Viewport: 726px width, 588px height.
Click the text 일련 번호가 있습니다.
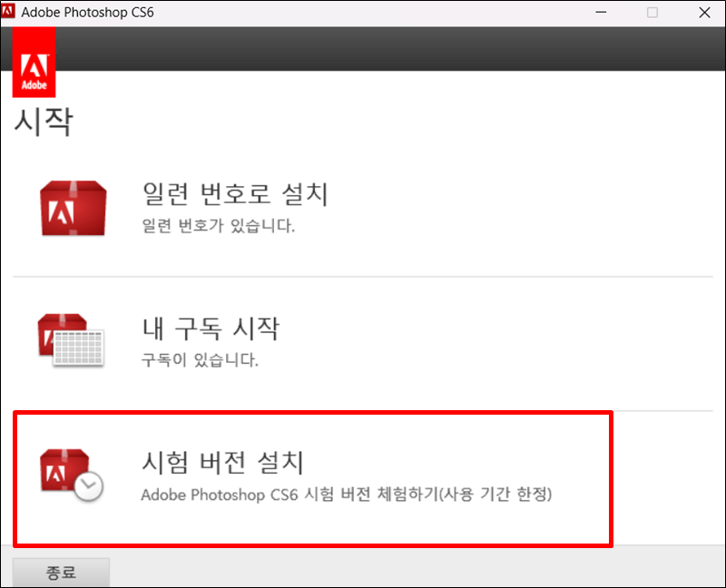pos(218,226)
